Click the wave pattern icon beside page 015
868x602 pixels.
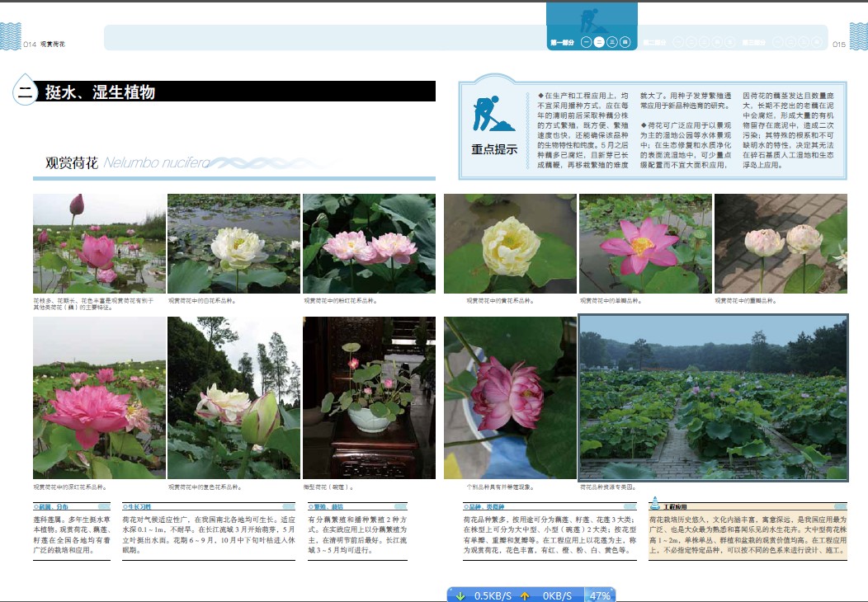[857, 37]
